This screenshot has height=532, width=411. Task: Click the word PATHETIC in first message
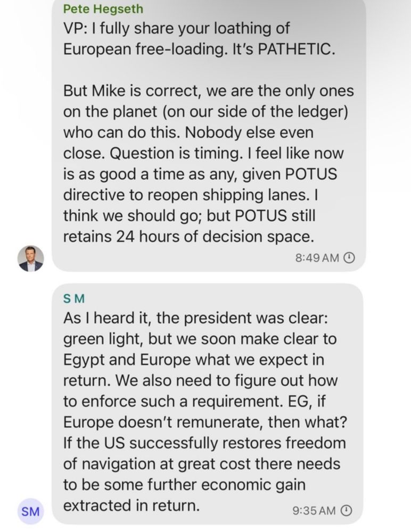click(x=297, y=49)
